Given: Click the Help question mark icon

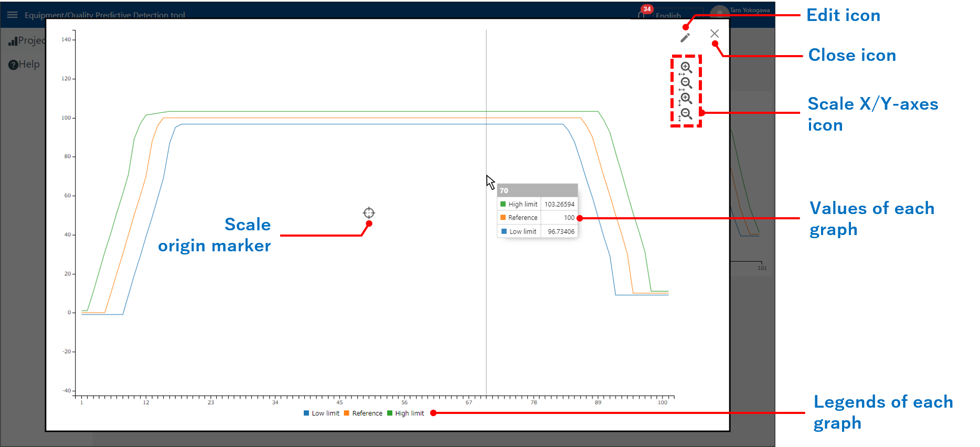Looking at the screenshot, I should 13,65.
